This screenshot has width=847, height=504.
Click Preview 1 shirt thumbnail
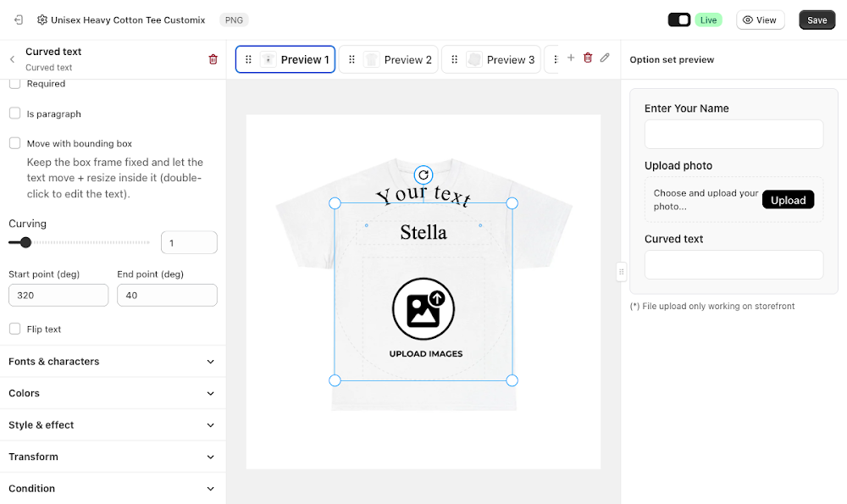[x=268, y=59]
